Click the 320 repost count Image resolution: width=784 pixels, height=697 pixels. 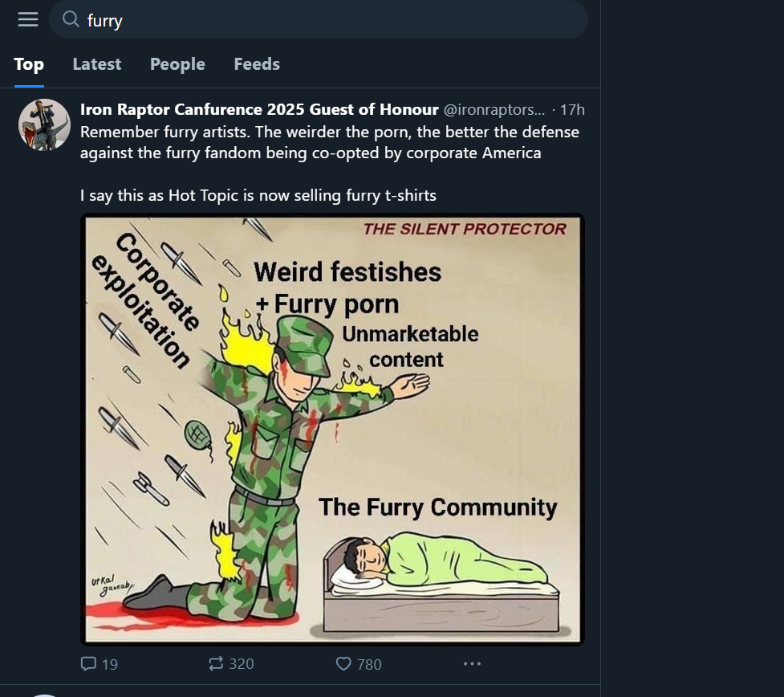click(242, 663)
